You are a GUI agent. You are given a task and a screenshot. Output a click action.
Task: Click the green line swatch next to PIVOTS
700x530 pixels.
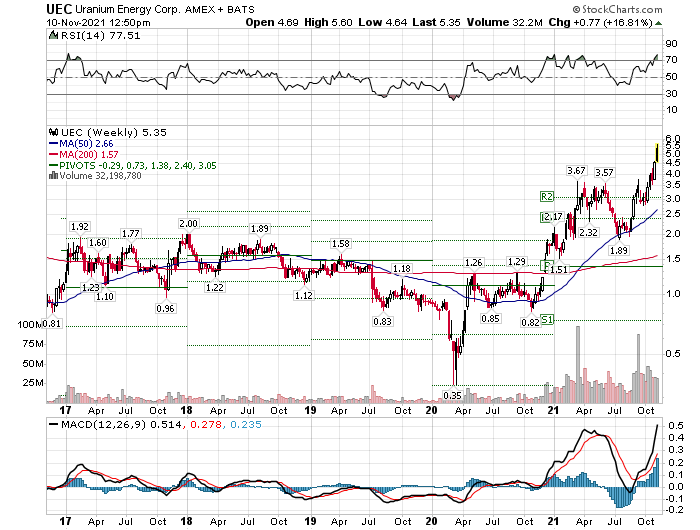(x=53, y=165)
